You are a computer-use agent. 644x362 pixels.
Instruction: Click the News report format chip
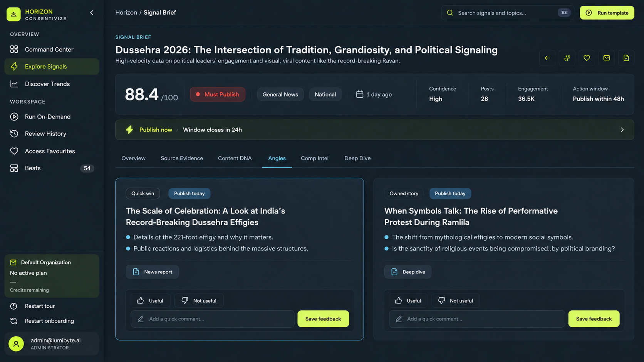152,272
